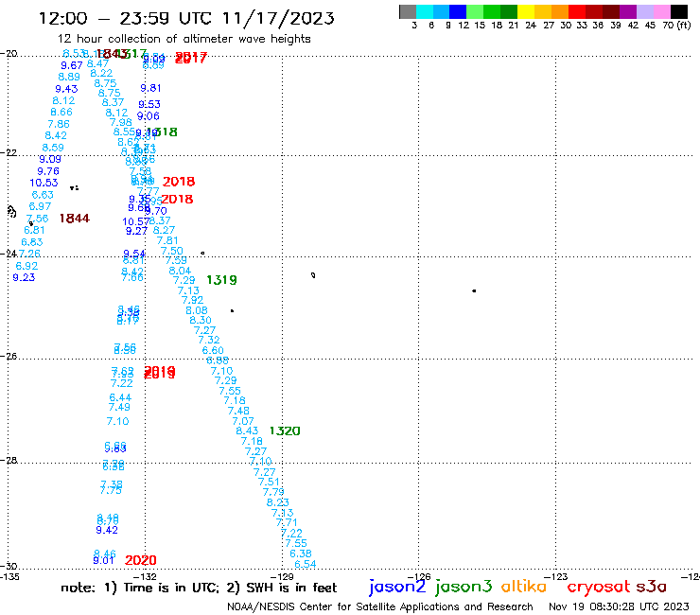Screen dimensions: 700x615
Task: Click the lavender 45 ft legend swatch
Action: click(x=644, y=11)
